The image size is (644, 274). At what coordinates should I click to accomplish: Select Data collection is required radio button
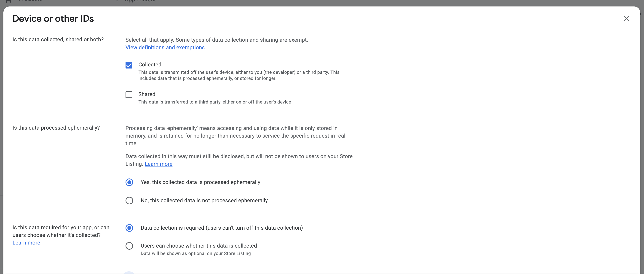point(129,228)
